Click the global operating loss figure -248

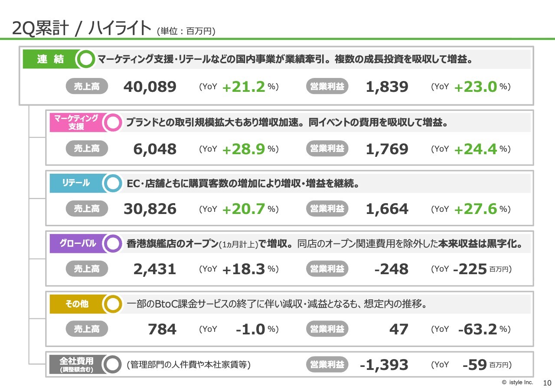[x=391, y=269]
